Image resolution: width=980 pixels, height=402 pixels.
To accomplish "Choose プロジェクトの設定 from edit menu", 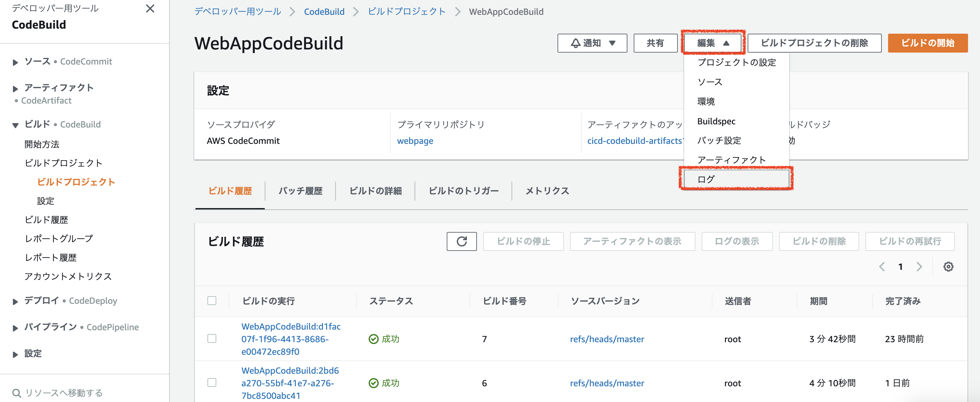I will click(x=736, y=62).
